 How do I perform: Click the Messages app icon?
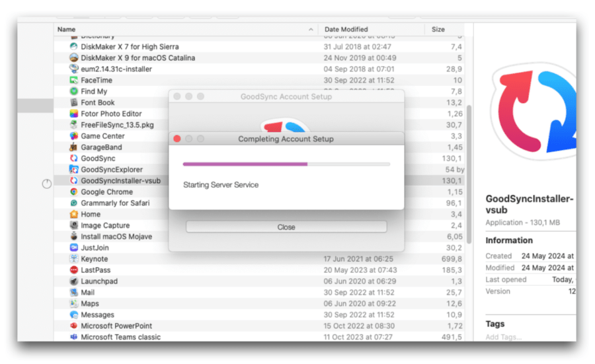click(x=73, y=314)
